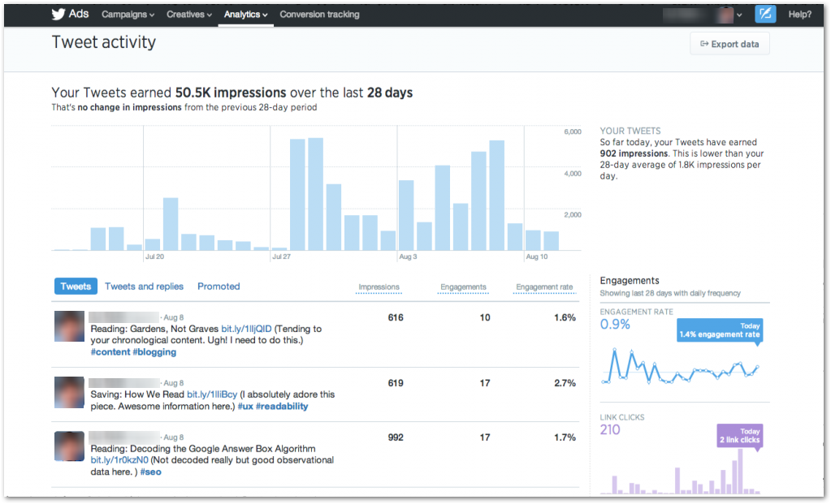831x504 pixels.
Task: Click the 4,000 y-axis label
Action: point(573,174)
